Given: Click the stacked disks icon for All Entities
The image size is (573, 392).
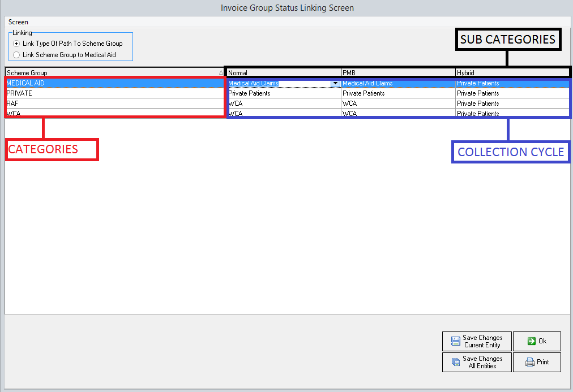Looking at the screenshot, I should (456, 362).
